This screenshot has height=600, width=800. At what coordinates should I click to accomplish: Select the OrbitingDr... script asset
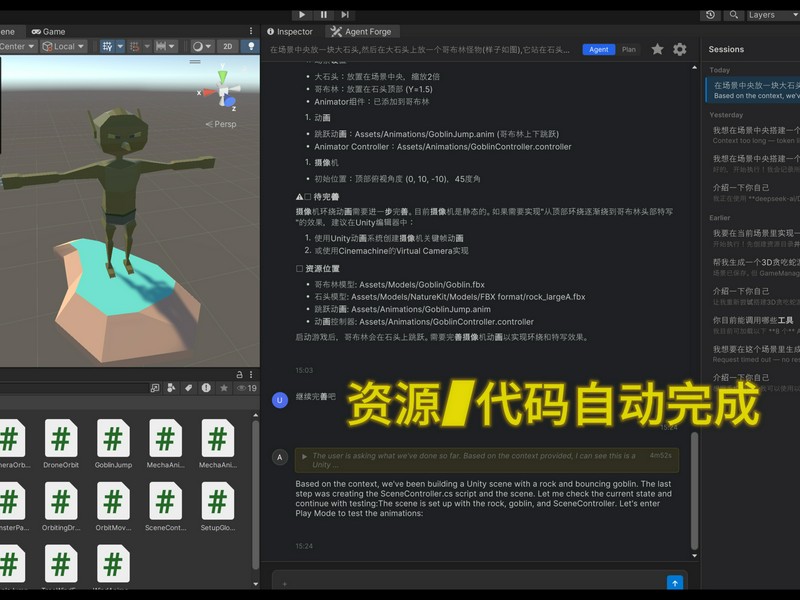tap(61, 506)
